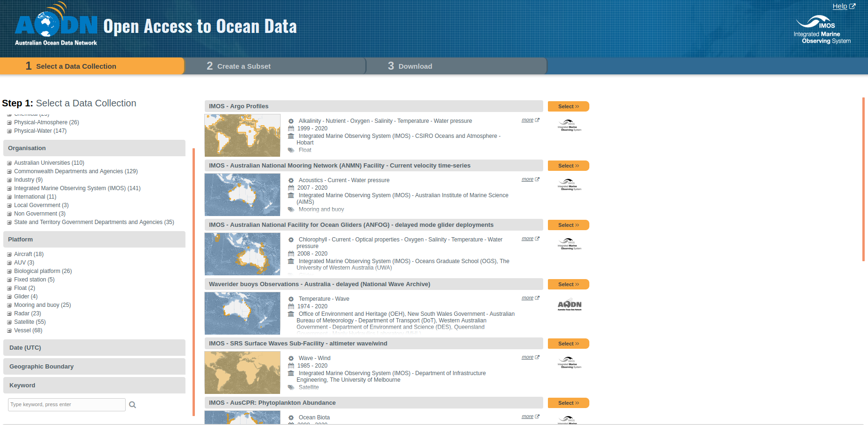
Task: Click the results list vertical scrollbar
Action: tap(863, 179)
